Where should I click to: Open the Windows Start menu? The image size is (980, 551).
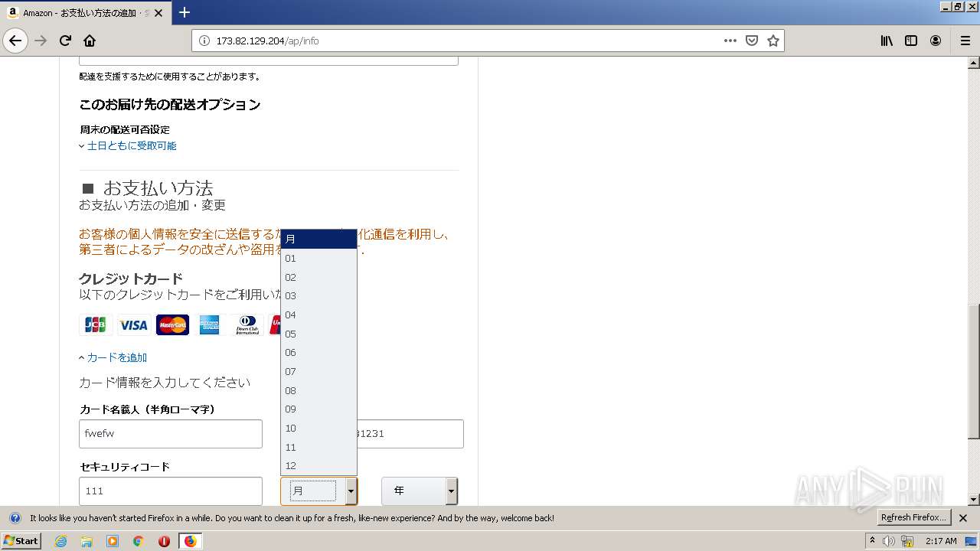click(21, 541)
